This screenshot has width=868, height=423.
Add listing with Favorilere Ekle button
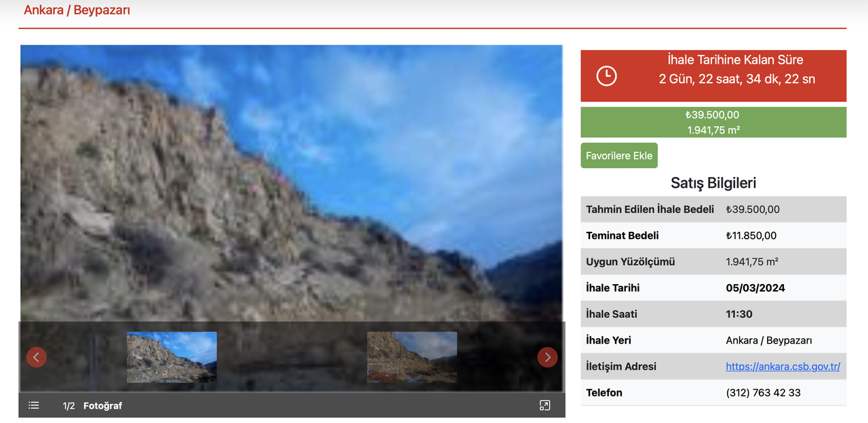click(619, 155)
